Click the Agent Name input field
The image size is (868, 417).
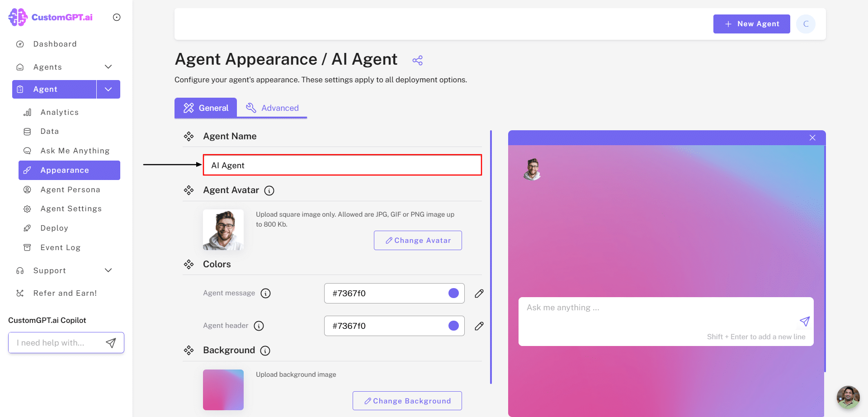tap(342, 165)
